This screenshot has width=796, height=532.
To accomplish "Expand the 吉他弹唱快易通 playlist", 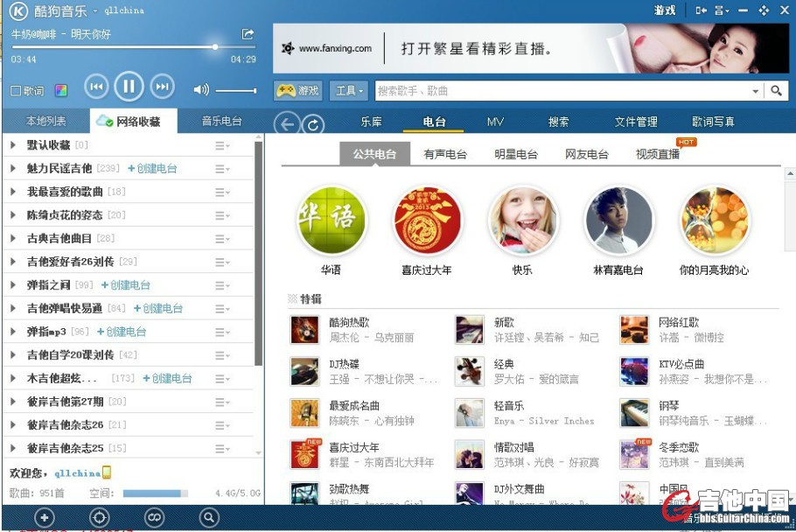I will (13, 309).
